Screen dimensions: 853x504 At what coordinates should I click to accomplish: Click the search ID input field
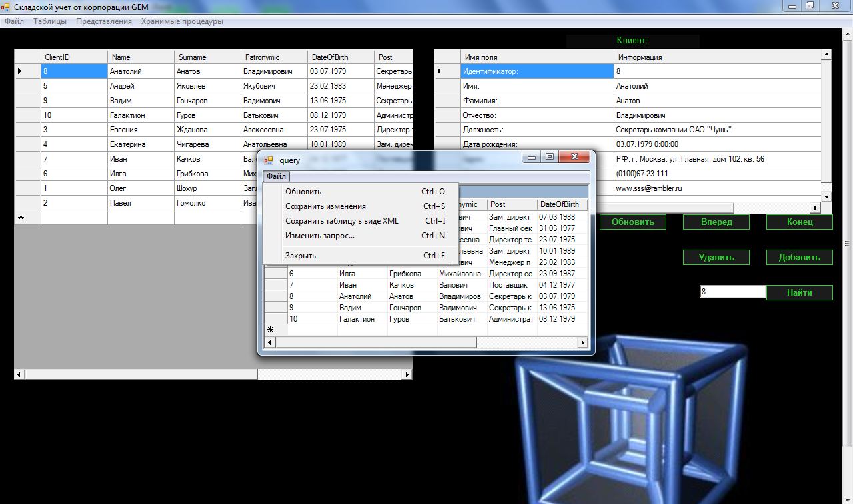[x=732, y=292]
